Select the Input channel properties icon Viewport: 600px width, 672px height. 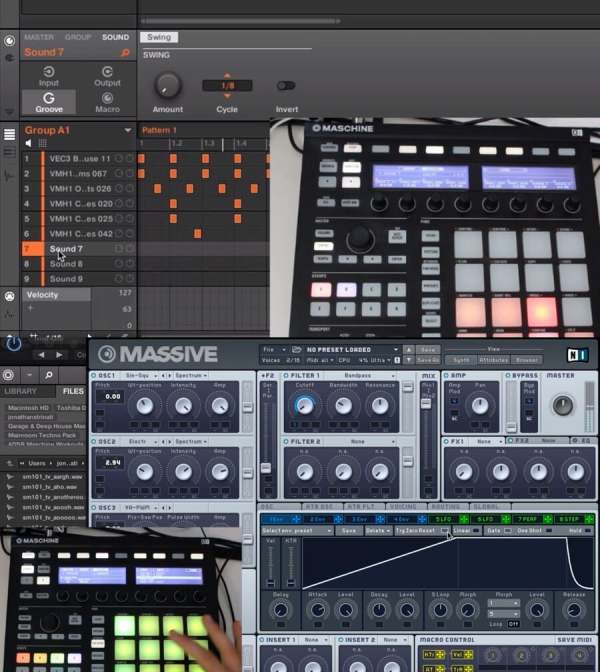pyautogui.click(x=48, y=72)
